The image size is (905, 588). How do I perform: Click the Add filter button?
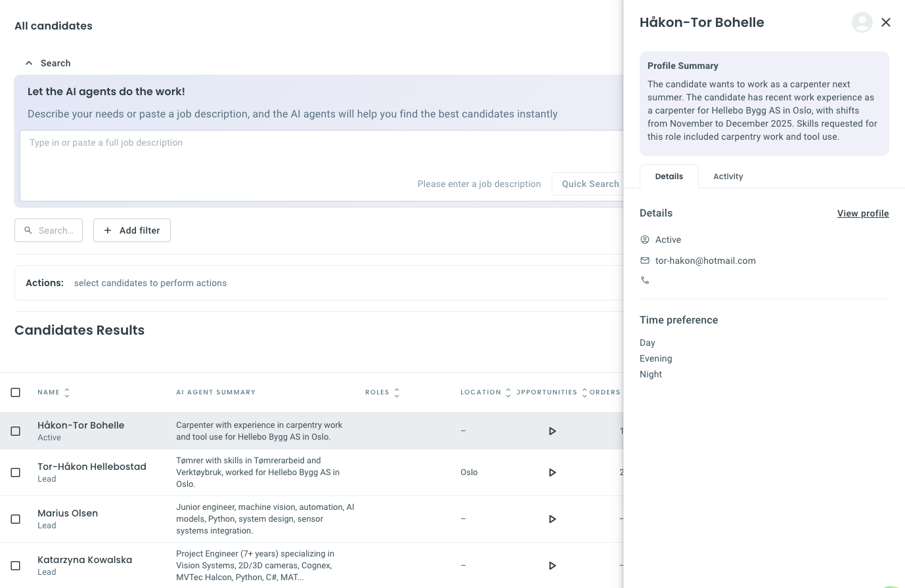(x=132, y=230)
